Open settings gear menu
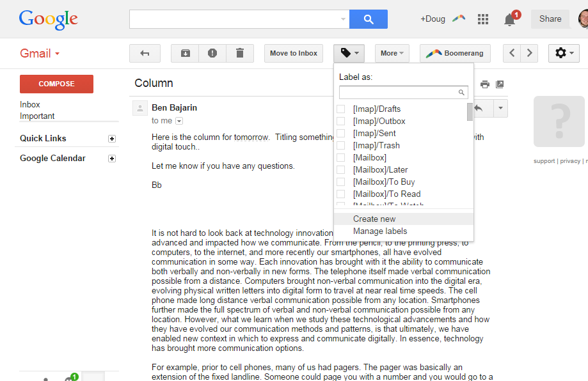 click(564, 53)
